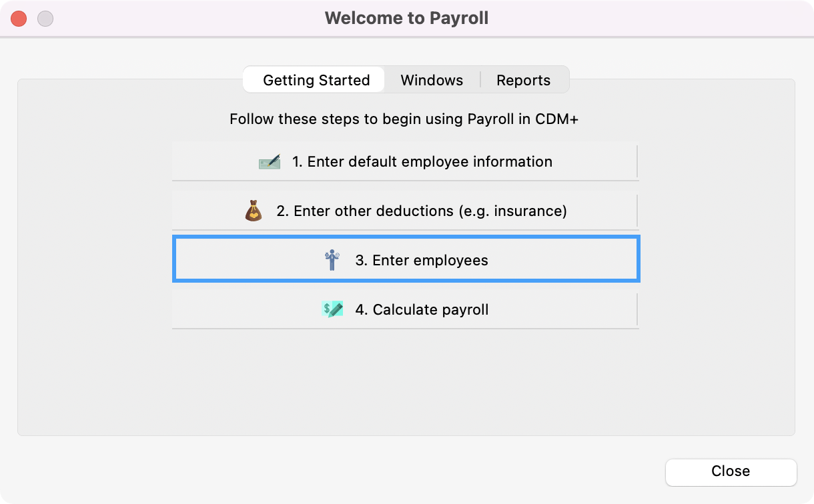The image size is (814, 504).
Task: Click the divider at right end of Calculate payroll row
Action: (x=637, y=309)
